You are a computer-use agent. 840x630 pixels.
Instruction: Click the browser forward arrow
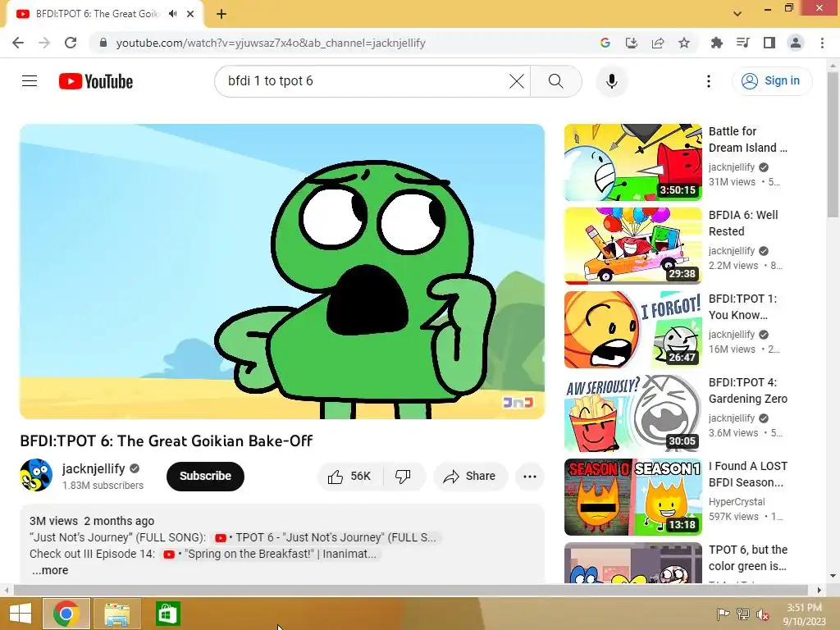[x=44, y=43]
